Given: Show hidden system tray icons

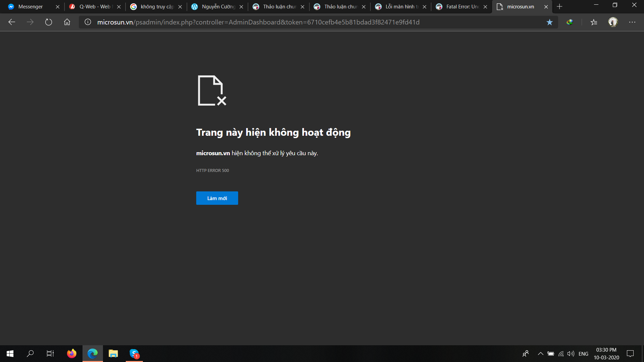Looking at the screenshot, I should (x=540, y=354).
